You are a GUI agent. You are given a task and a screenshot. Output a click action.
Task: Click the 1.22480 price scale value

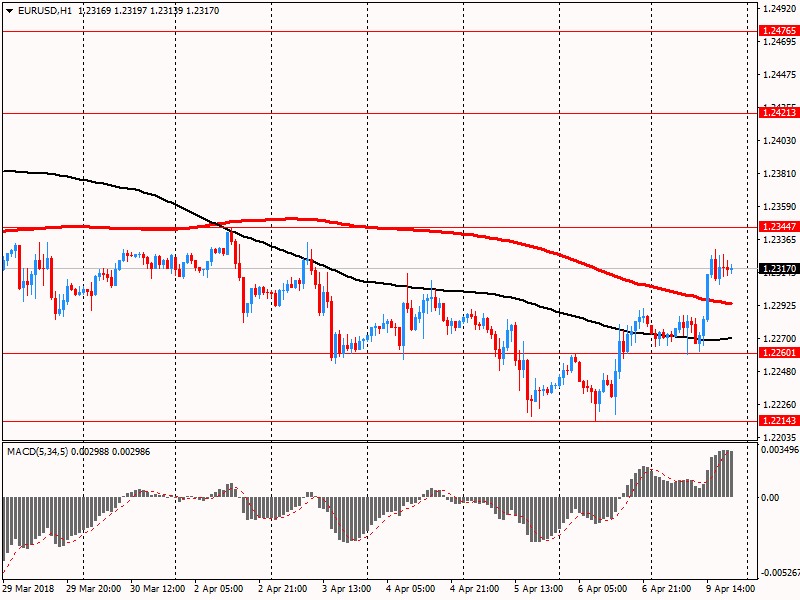coord(779,371)
